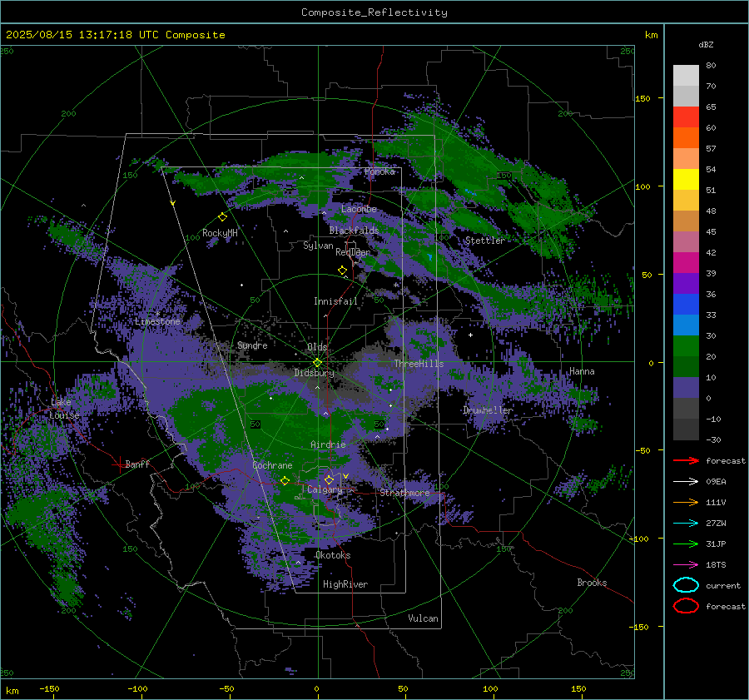The height and width of the screenshot is (700, 749).
Task: Click the Drumheller town label
Action: tap(488, 410)
